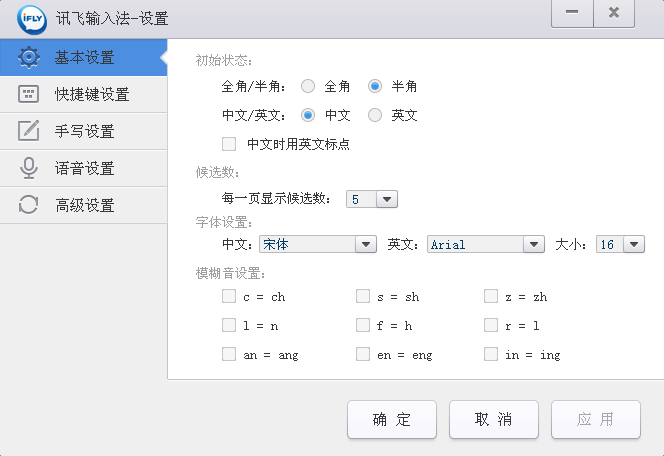664x456 pixels.
Task: Click the gear icon for 基本设置
Action: coord(29,57)
